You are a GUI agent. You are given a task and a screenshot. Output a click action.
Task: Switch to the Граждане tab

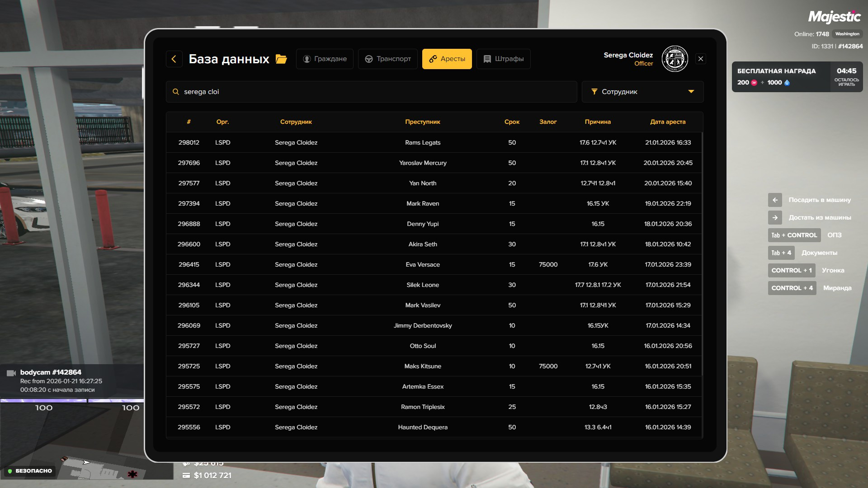click(x=325, y=59)
